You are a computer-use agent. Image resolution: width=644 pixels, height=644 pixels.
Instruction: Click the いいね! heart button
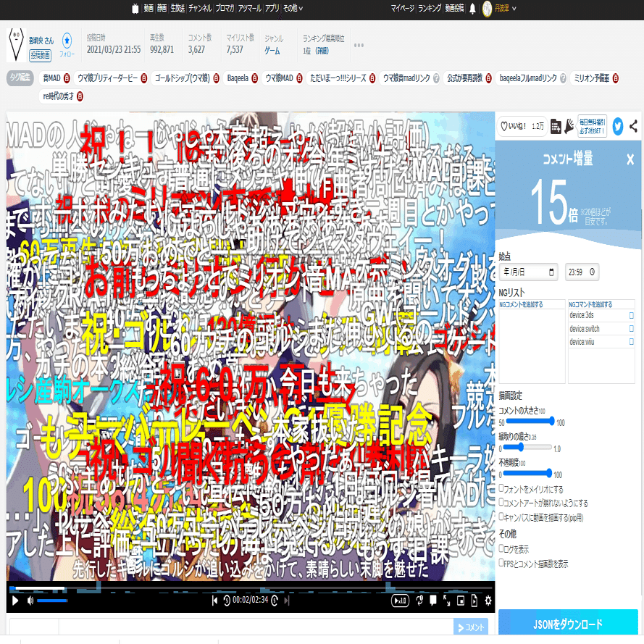coord(522,127)
